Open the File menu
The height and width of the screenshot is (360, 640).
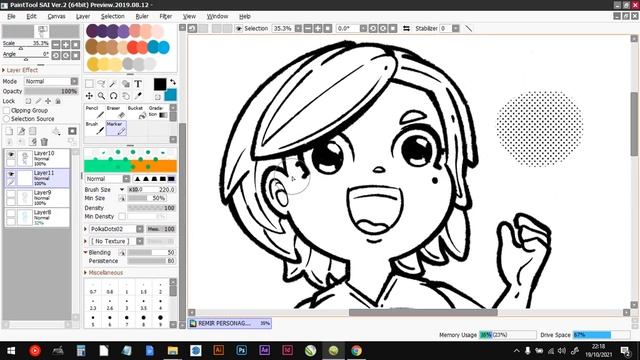(11, 16)
